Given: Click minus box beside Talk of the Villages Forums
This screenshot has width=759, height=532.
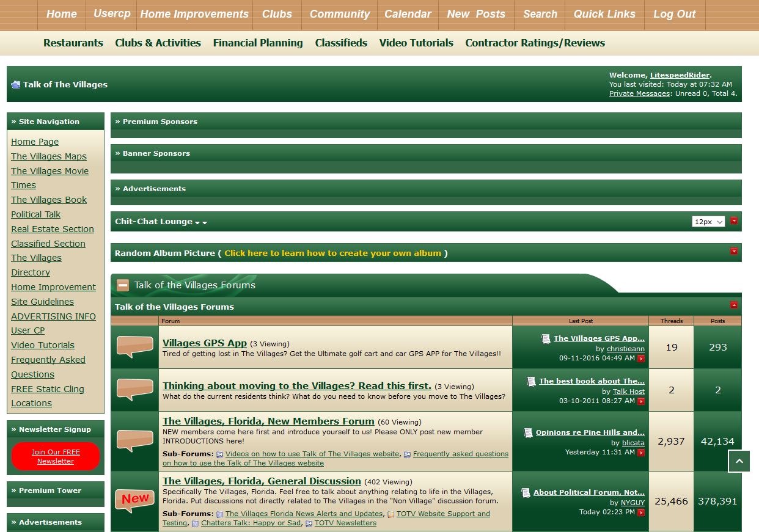Looking at the screenshot, I should pos(123,285).
